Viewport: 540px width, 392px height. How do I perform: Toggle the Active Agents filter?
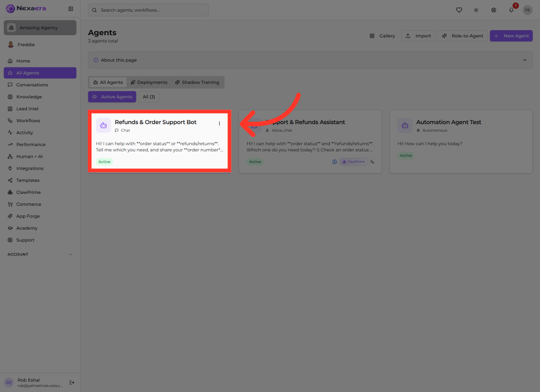tap(112, 97)
